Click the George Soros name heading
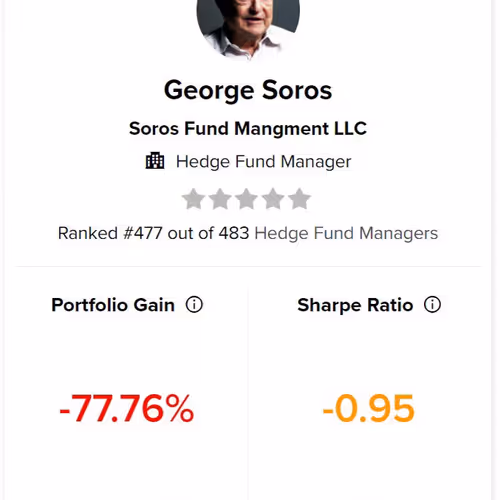 click(x=248, y=91)
